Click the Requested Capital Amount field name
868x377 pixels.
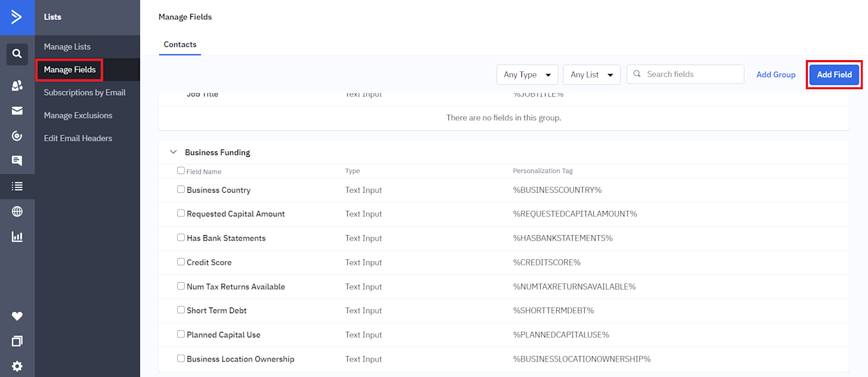236,214
